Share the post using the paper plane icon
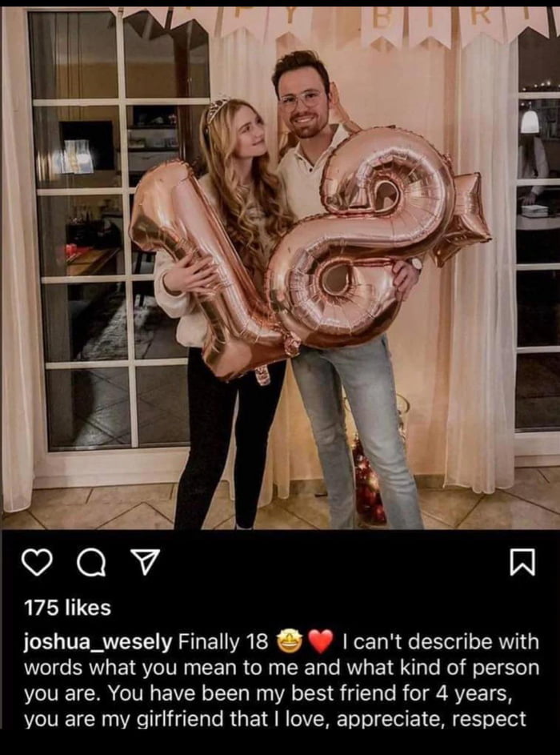 tap(146, 564)
